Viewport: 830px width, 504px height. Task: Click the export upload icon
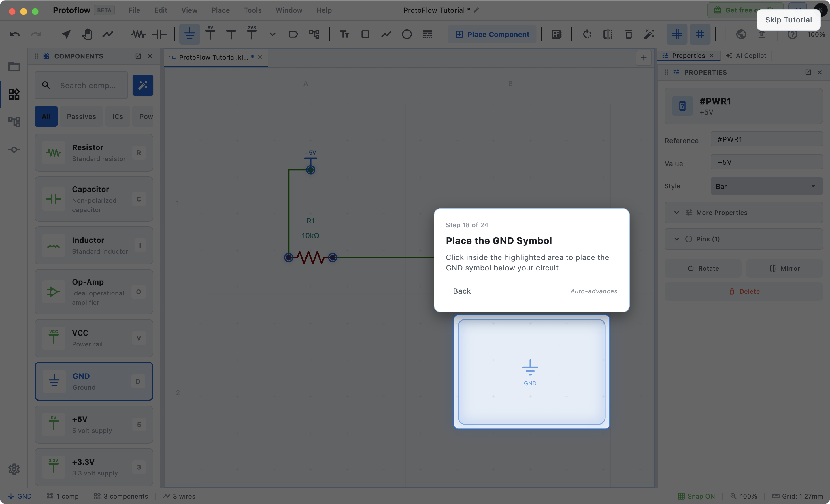pos(762,34)
